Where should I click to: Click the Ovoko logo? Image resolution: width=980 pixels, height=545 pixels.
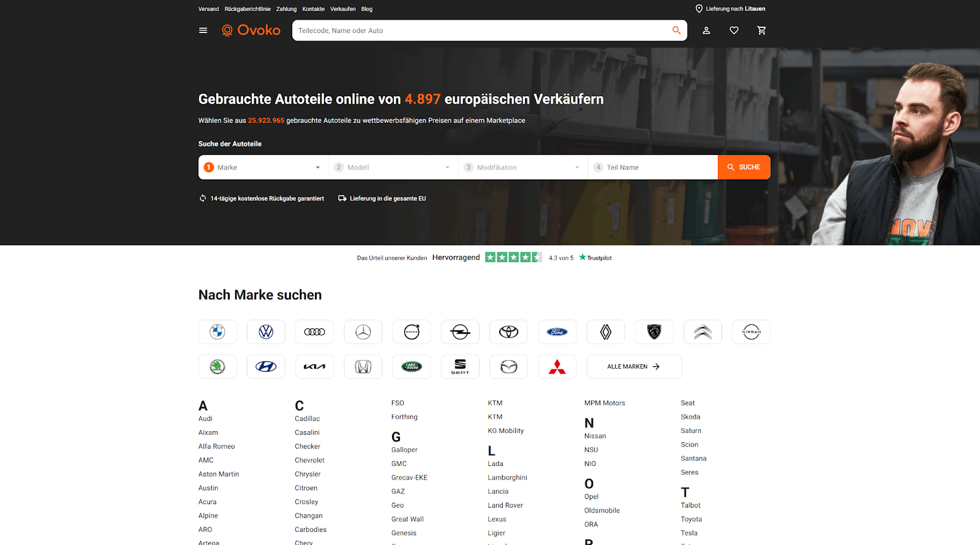point(251,30)
